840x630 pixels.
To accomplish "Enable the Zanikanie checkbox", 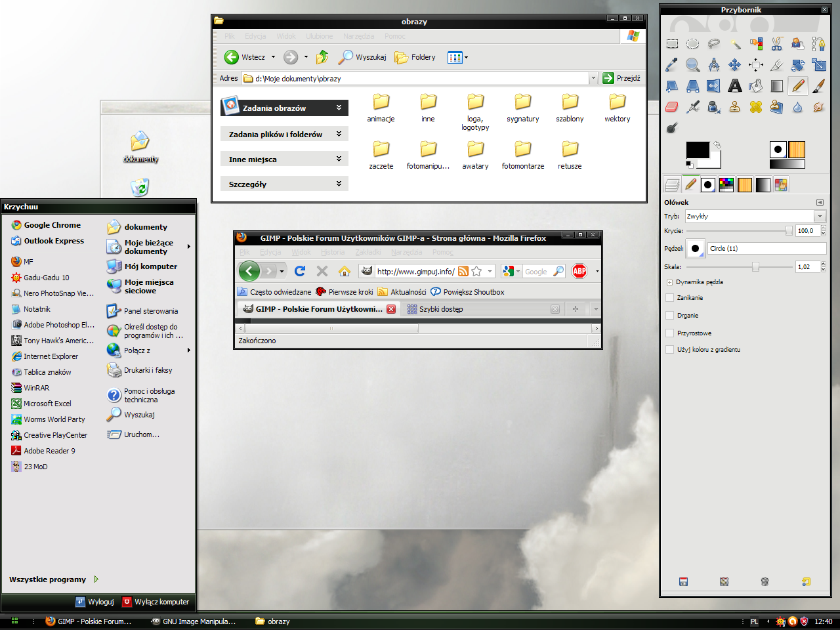I will [x=669, y=298].
